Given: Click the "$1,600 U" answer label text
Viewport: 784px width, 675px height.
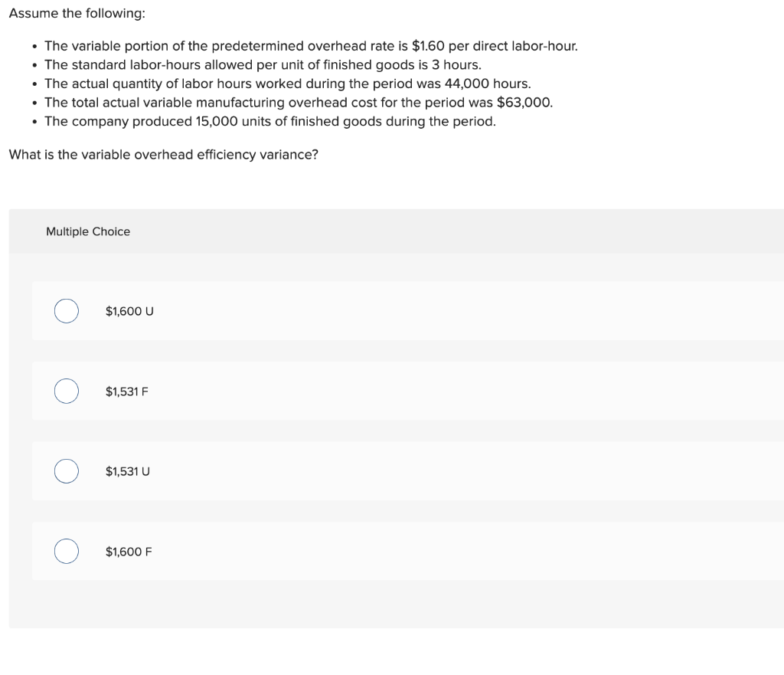Looking at the screenshot, I should pyautogui.click(x=129, y=311).
